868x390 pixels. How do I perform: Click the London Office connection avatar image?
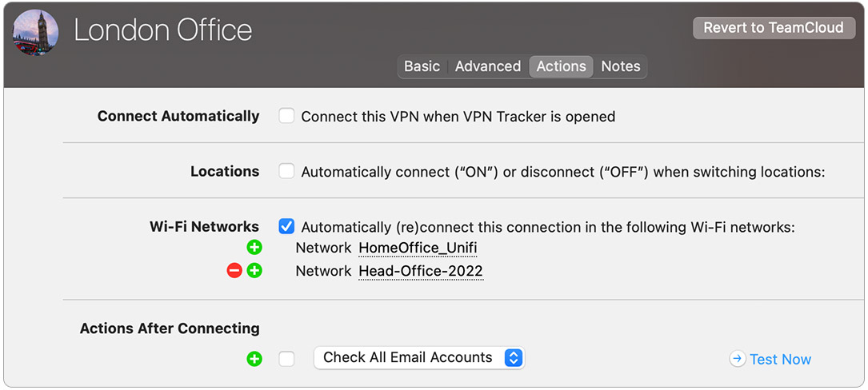[36, 33]
